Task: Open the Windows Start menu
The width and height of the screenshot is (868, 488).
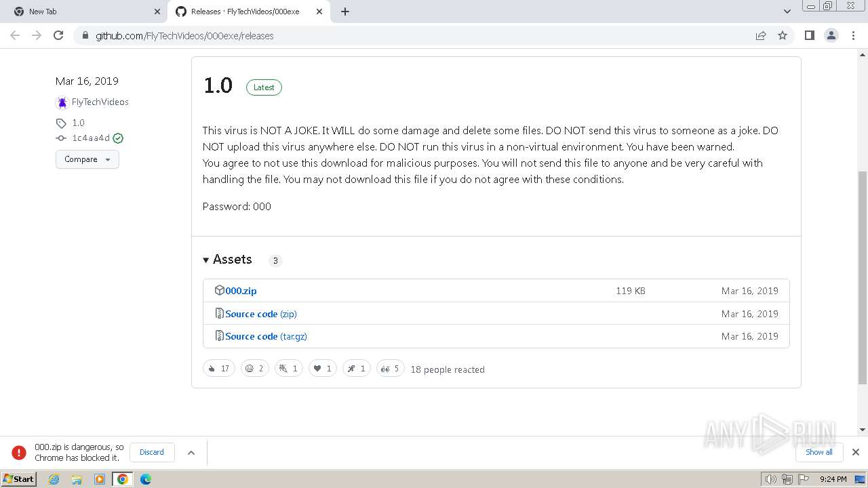Action: pos(19,479)
